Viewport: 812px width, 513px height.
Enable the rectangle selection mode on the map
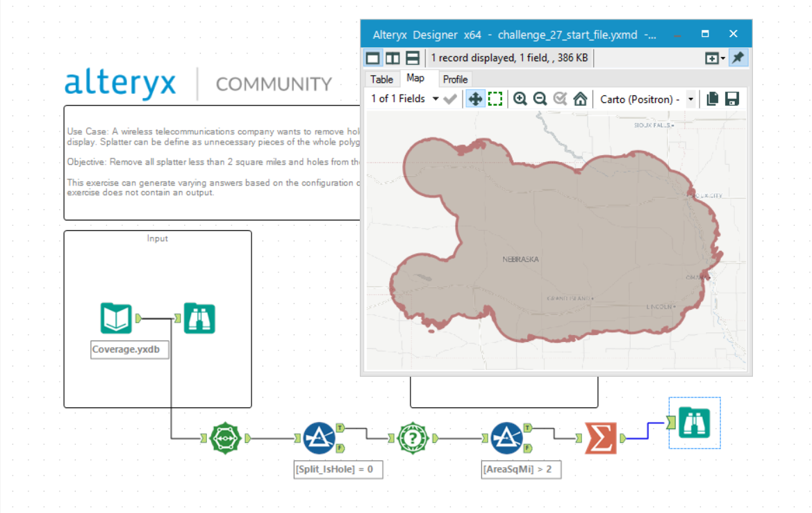[x=495, y=99]
